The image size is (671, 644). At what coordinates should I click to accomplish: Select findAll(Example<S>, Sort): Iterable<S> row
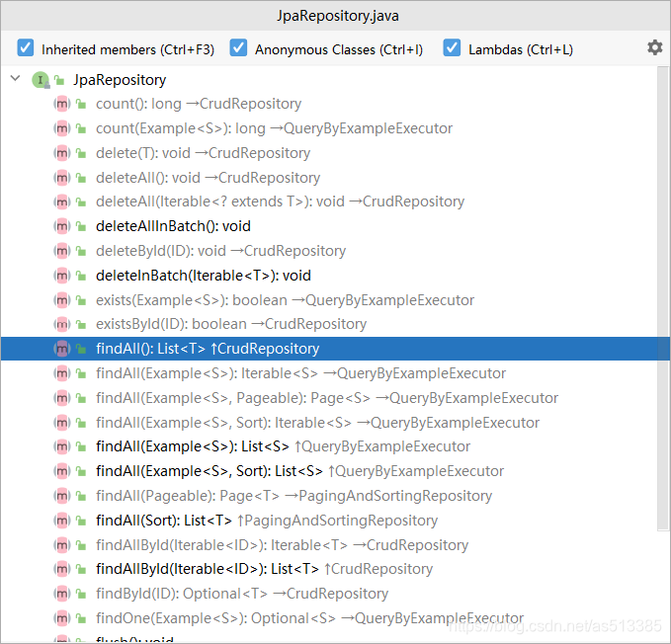click(329, 423)
